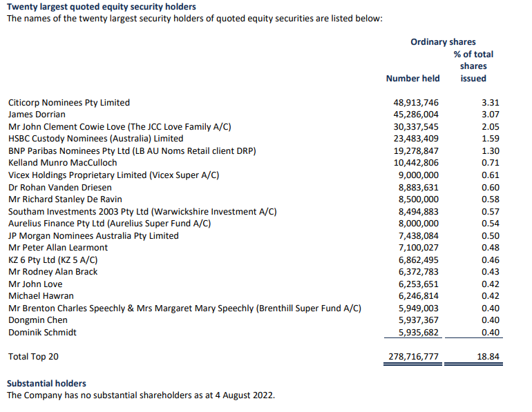The image size is (532, 412).
Task: Select 'Aurelius Finance Pty Ltd' row name
Action: pyautogui.click(x=110, y=224)
